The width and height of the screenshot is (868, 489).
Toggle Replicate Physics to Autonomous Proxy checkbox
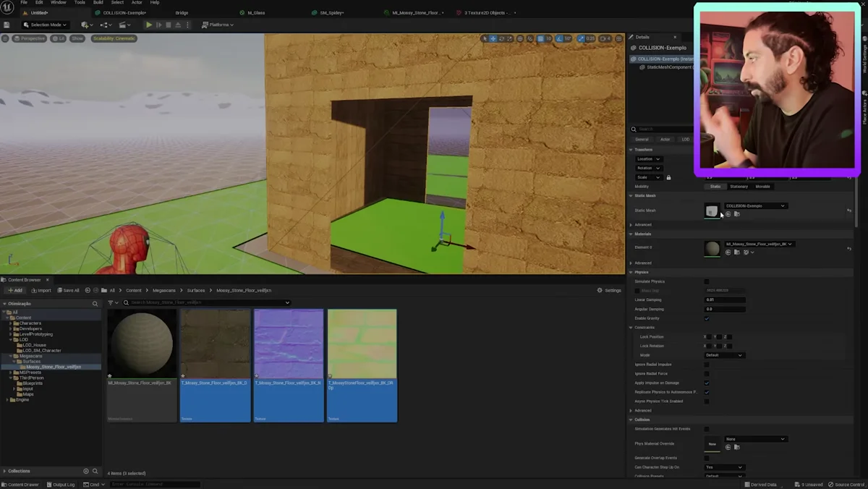[707, 392]
